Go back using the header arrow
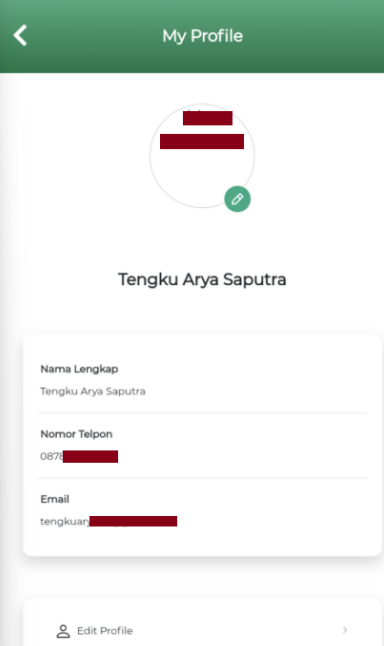The width and height of the screenshot is (384, 646). [x=20, y=35]
